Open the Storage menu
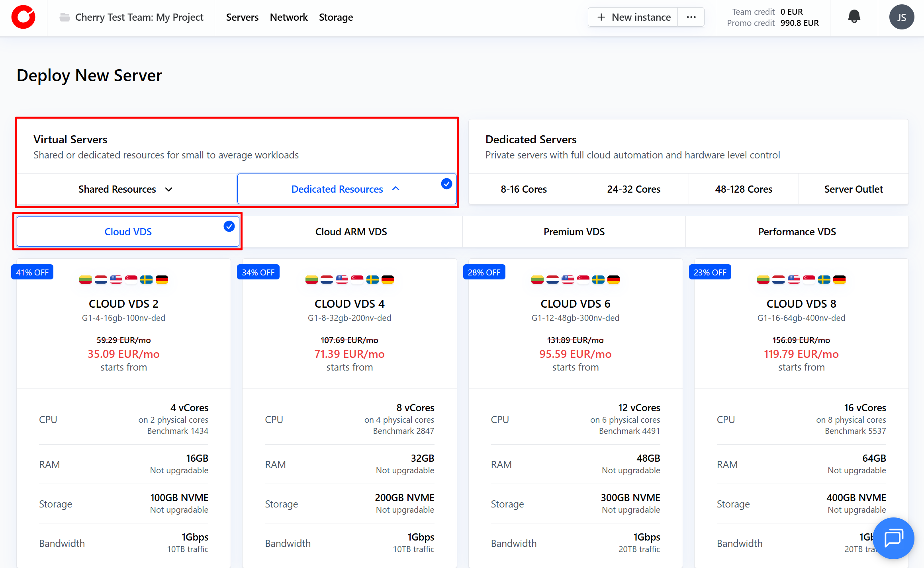 (x=336, y=17)
